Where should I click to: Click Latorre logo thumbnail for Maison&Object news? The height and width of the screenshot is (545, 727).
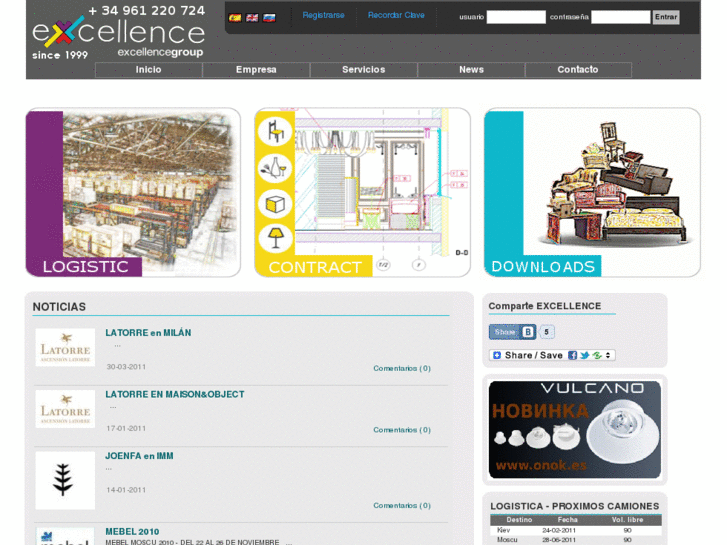65,409
